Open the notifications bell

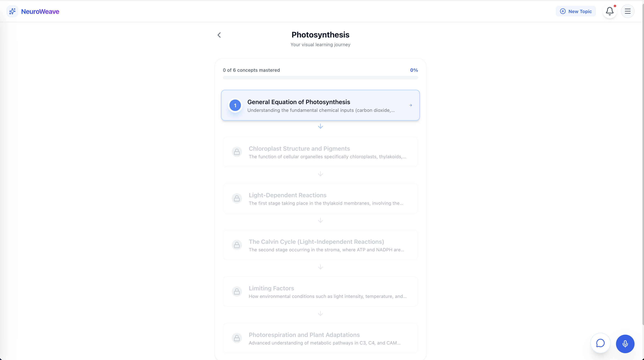coord(610,11)
